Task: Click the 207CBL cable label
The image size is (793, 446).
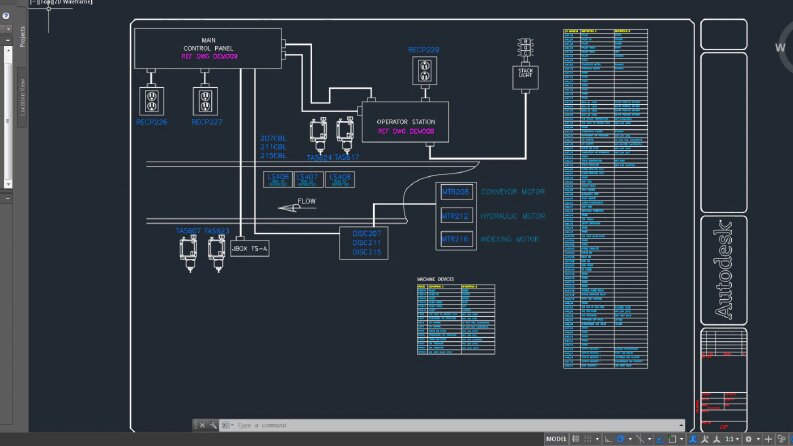Action: (x=273, y=138)
